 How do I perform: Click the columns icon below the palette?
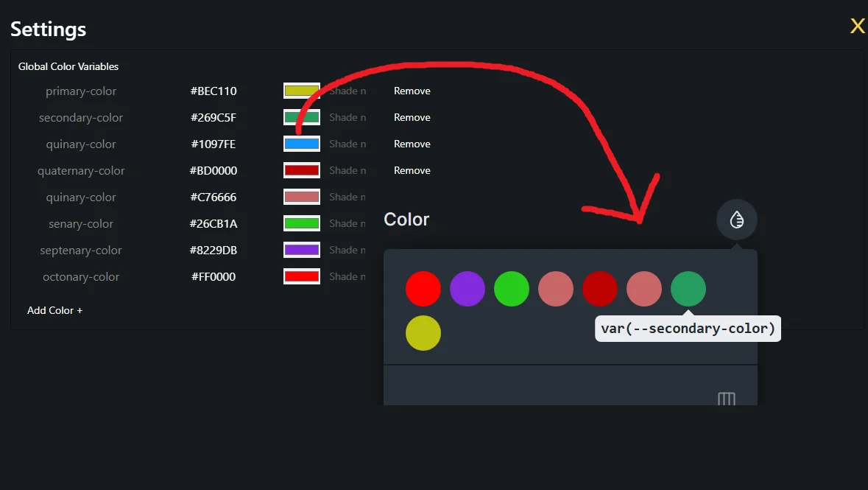point(726,399)
